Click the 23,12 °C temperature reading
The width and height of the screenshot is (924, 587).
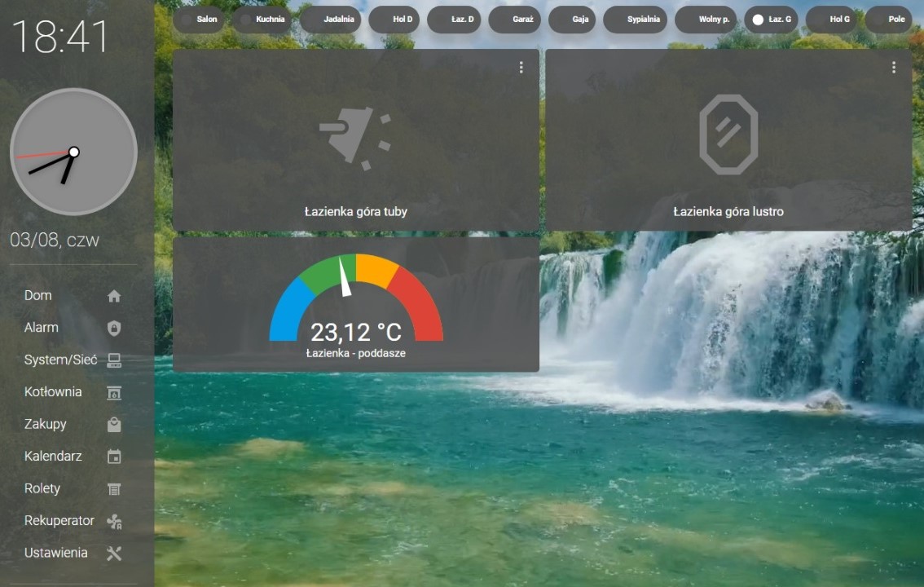pyautogui.click(x=356, y=333)
